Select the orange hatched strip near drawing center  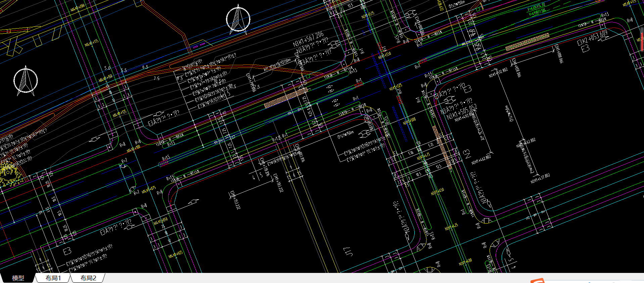click(285, 98)
